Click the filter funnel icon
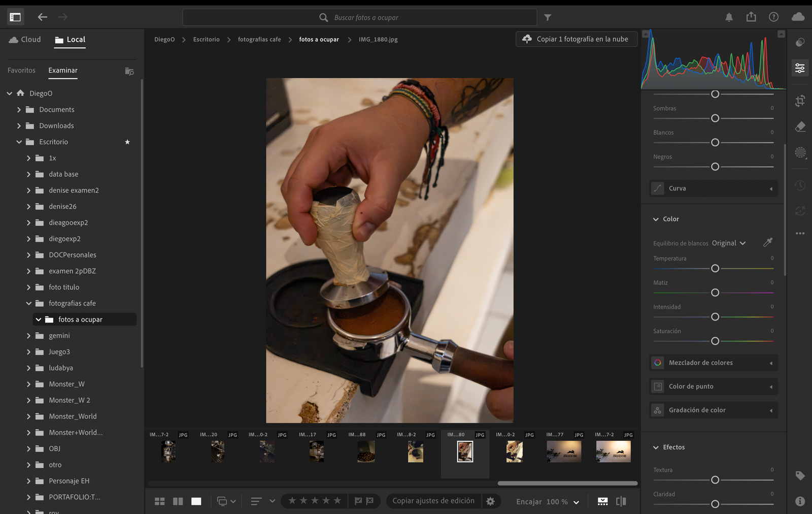The height and width of the screenshot is (514, 812). 548,17
